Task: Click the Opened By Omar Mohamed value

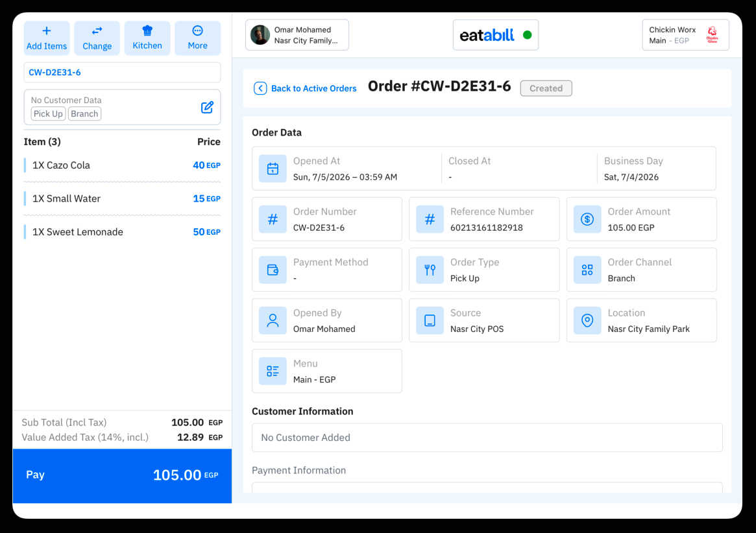Action: (x=324, y=329)
